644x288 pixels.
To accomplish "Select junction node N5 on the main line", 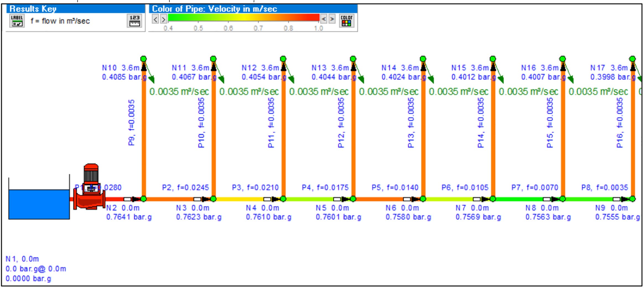I will 353,199.
